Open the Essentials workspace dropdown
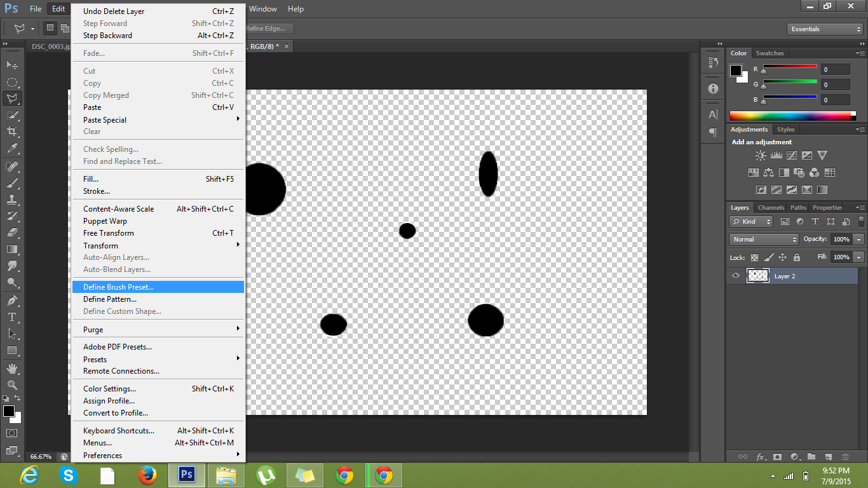 click(825, 29)
